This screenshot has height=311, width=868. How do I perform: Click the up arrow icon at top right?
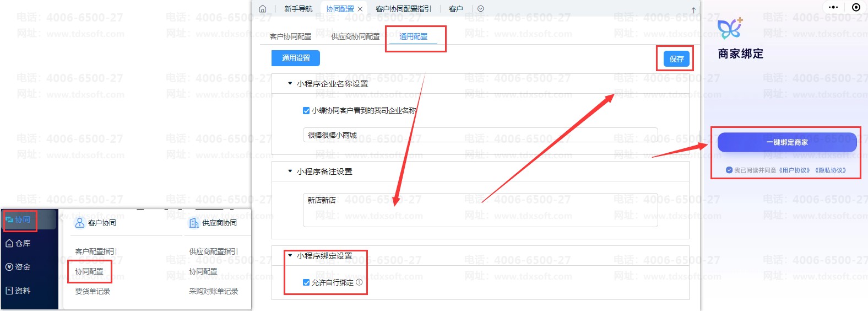[x=693, y=10]
